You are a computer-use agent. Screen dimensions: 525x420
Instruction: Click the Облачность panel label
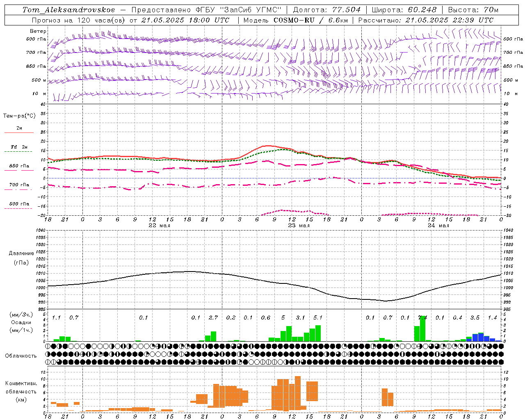[21, 356]
